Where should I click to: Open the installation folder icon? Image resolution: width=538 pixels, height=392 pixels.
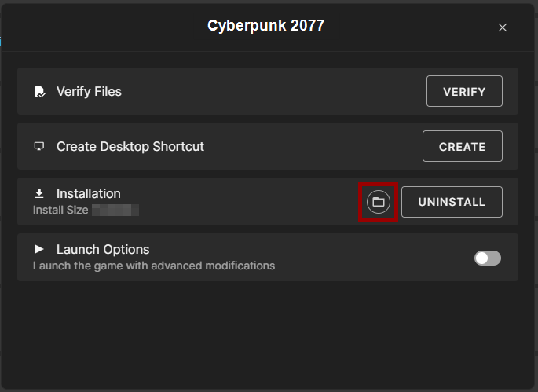[378, 202]
